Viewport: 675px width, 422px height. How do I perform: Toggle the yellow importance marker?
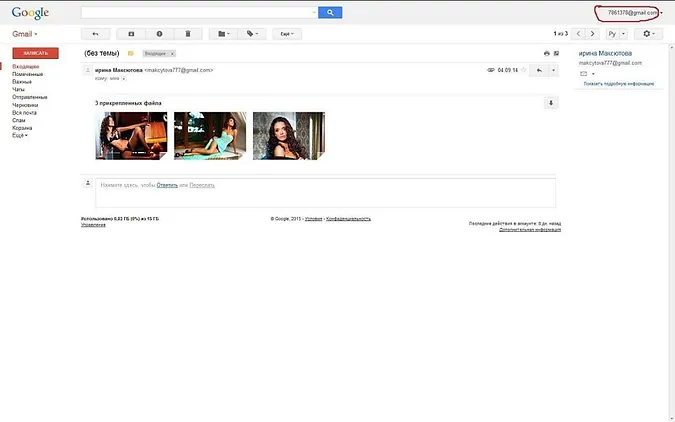point(130,53)
